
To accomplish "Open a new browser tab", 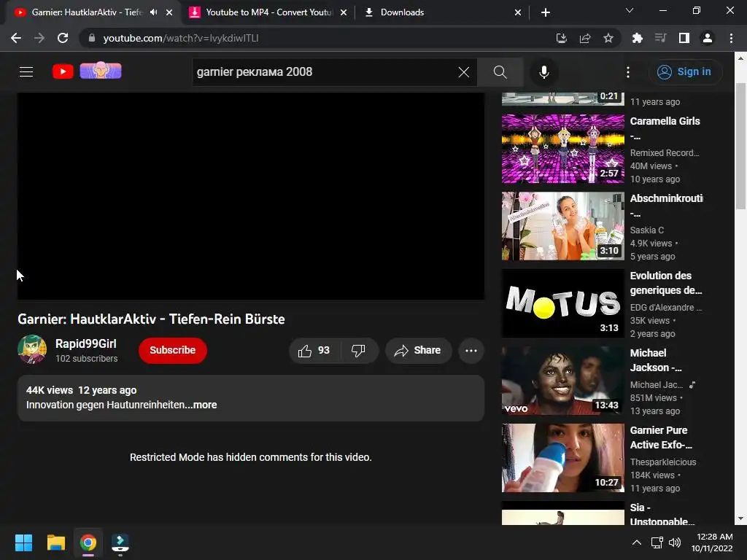I will [x=546, y=12].
